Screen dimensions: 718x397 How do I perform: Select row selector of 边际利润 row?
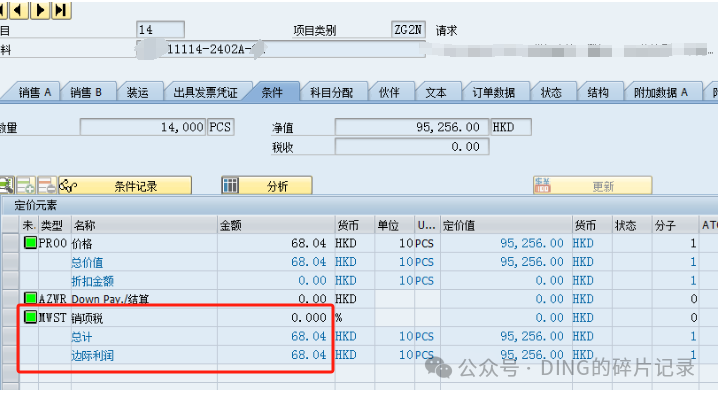pyautogui.click(x=10, y=354)
